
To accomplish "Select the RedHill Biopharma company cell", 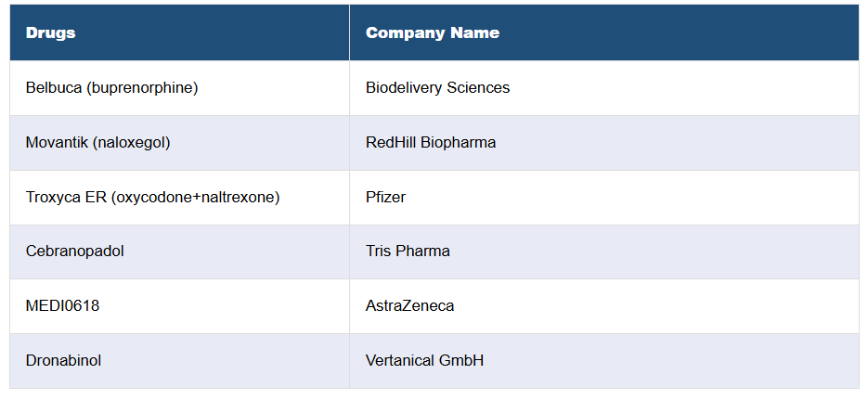I will click(x=431, y=143).
